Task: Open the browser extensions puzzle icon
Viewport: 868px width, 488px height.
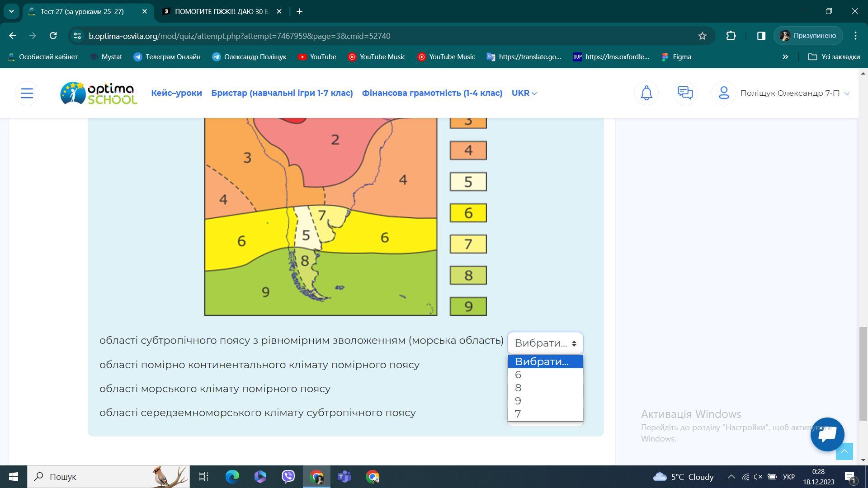Action: 731,36
